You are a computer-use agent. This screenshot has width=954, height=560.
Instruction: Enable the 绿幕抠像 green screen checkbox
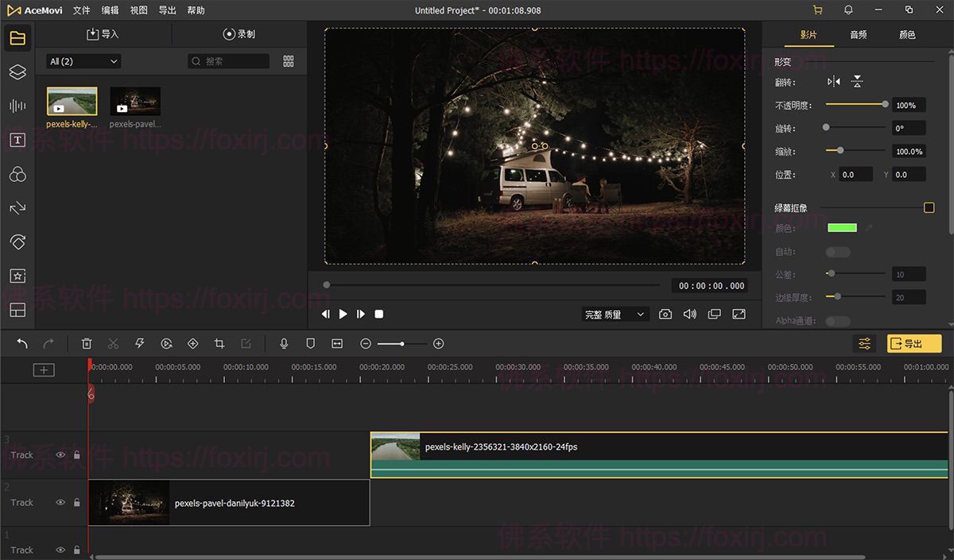click(929, 207)
